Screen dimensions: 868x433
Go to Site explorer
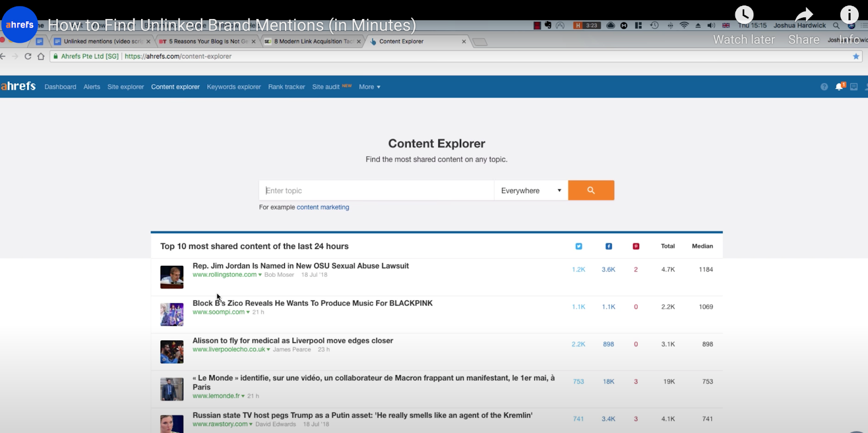pos(125,87)
